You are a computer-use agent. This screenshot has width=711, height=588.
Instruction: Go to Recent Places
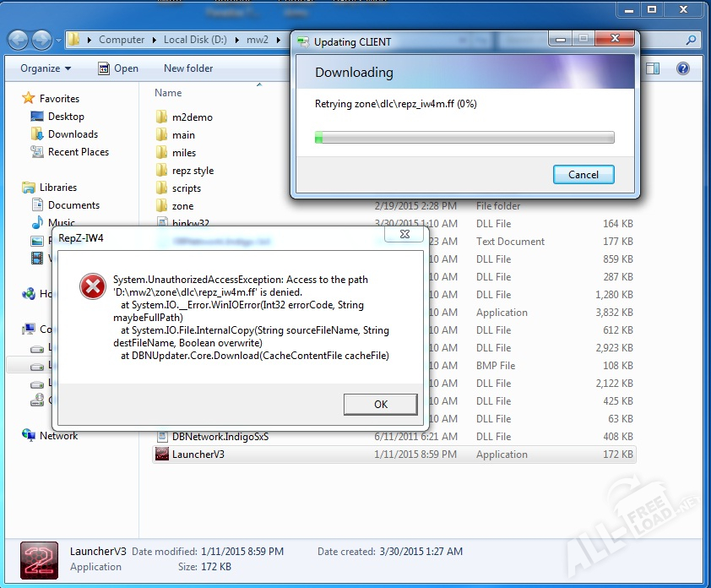tap(78, 152)
